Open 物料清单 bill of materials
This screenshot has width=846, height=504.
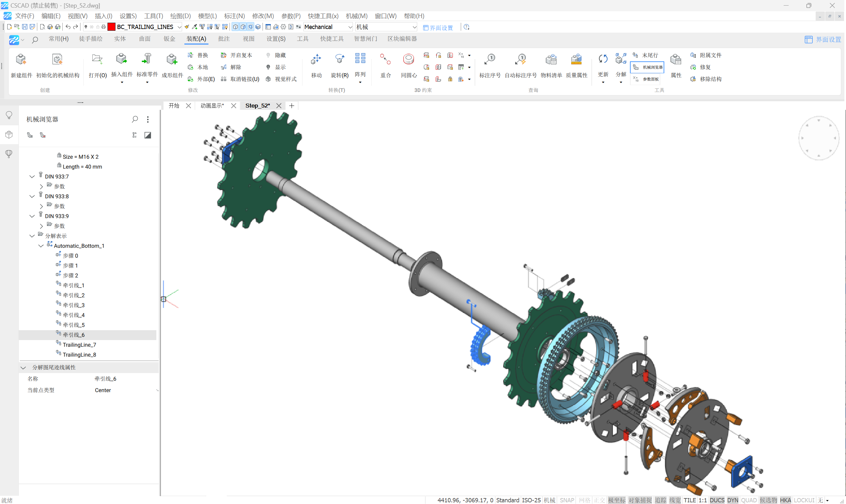click(551, 59)
